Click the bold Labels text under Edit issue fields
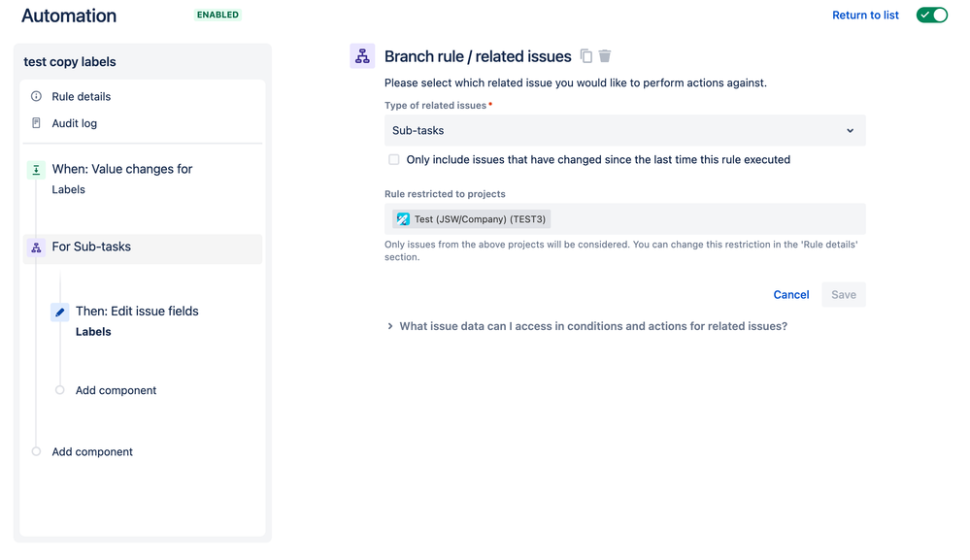Viewport: 970px width, 560px height. pos(93,332)
